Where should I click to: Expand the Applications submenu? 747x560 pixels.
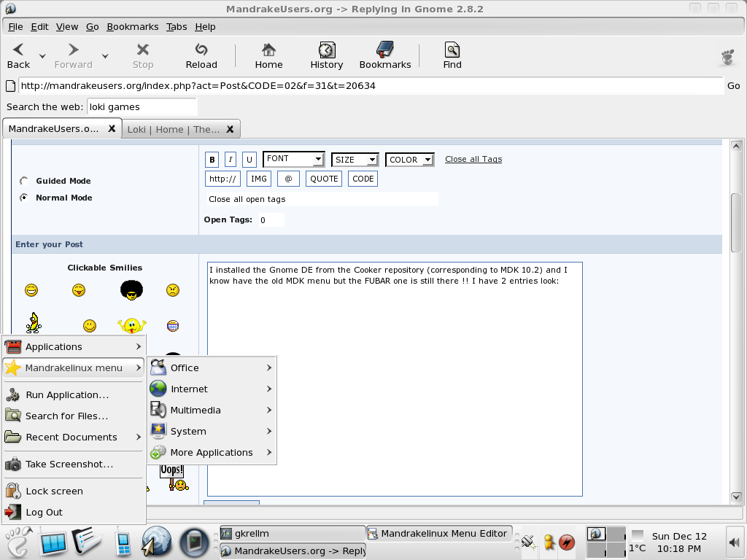click(74, 346)
